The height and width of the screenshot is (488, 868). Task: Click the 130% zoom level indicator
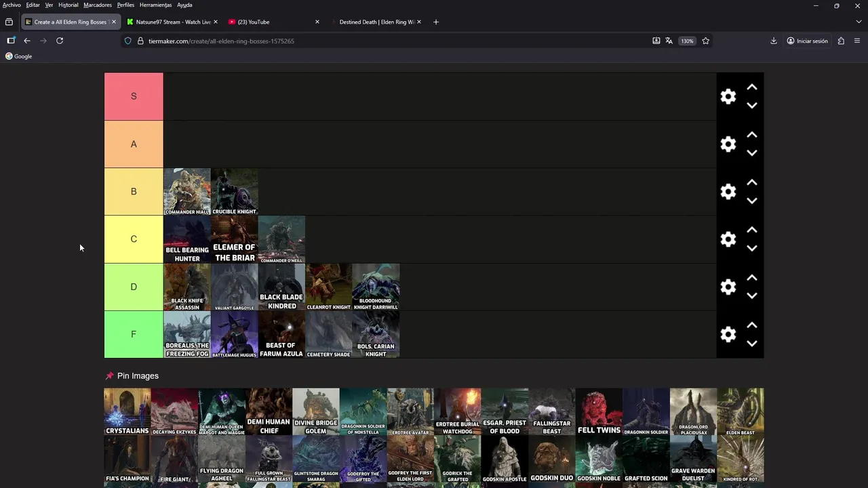687,41
